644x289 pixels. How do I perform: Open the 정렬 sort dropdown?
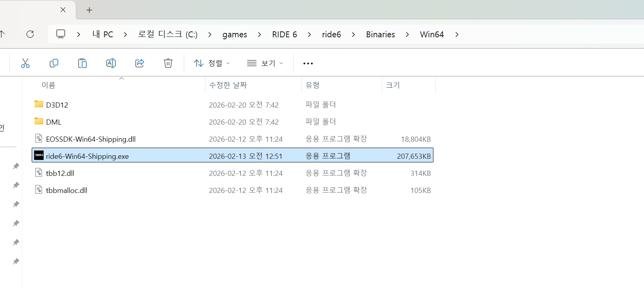pos(212,63)
